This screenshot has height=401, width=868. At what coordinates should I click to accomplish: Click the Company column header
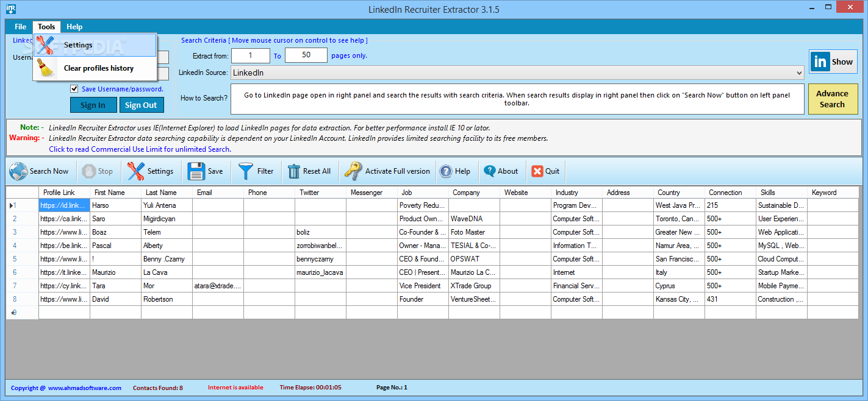(x=475, y=193)
